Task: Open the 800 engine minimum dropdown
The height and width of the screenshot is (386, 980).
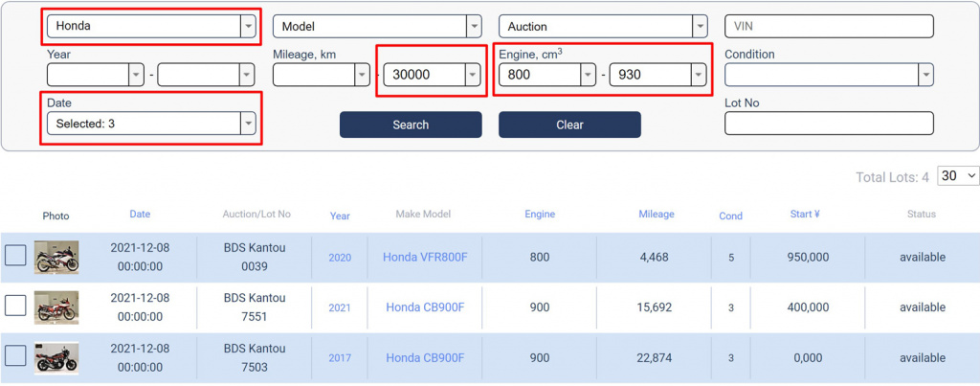Action: (547, 75)
